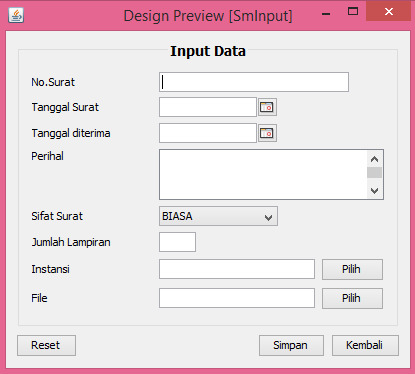Image resolution: width=415 pixels, height=374 pixels.
Task: Click the Perihal scrollbar thumb
Action: pyautogui.click(x=375, y=173)
